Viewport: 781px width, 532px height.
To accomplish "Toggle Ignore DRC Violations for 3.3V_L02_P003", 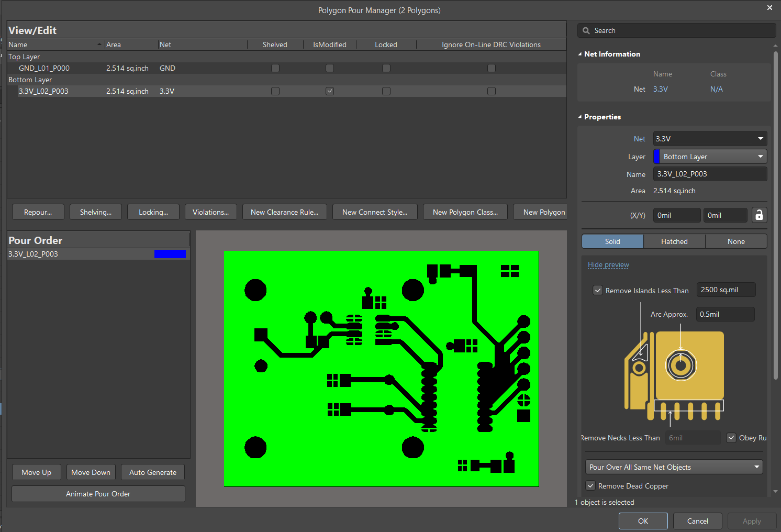I will [x=492, y=91].
